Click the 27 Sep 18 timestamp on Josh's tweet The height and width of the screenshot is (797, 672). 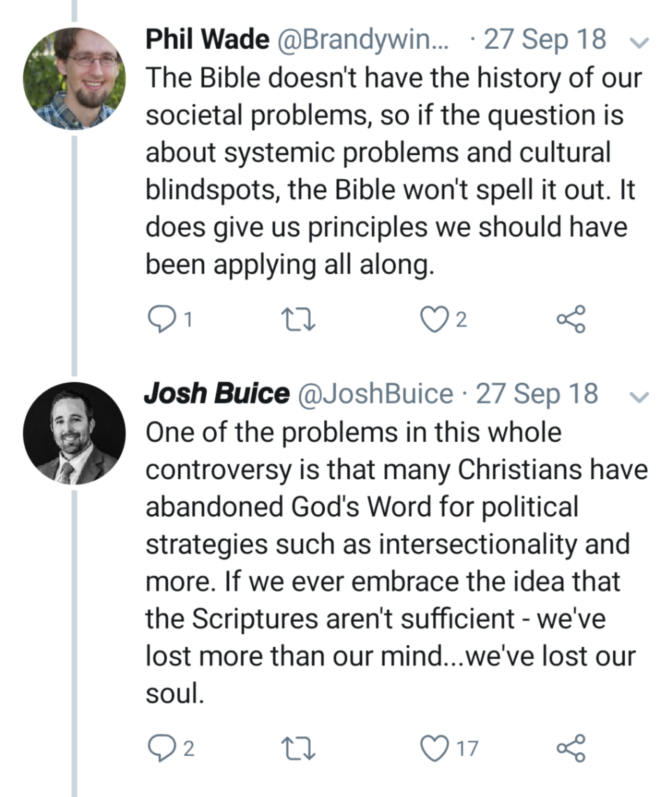(x=537, y=394)
